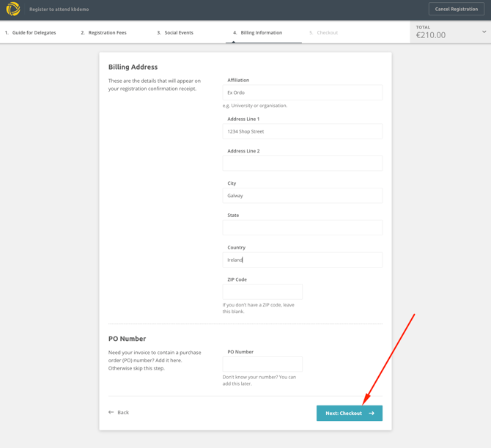Click the empty Address Line 2 field
The height and width of the screenshot is (448, 491).
coord(302,164)
